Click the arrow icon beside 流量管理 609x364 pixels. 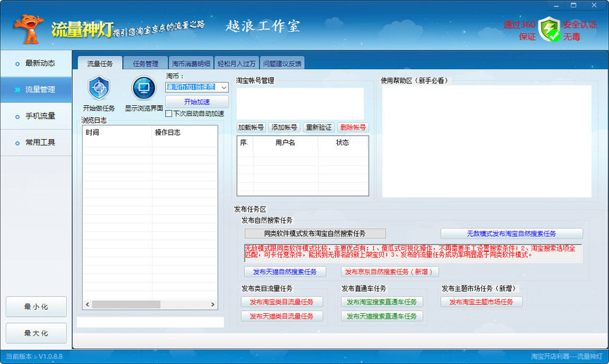pyautogui.click(x=16, y=90)
